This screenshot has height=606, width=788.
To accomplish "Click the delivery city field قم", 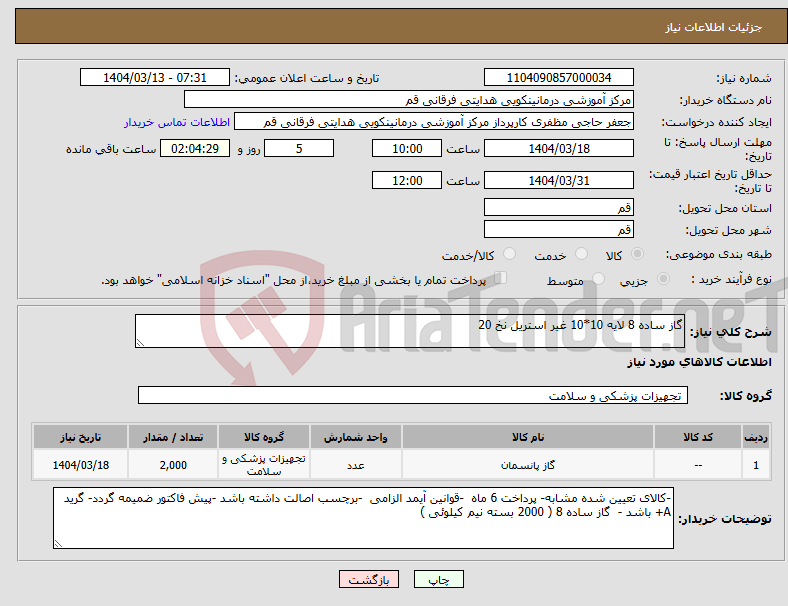I will click(x=558, y=229).
